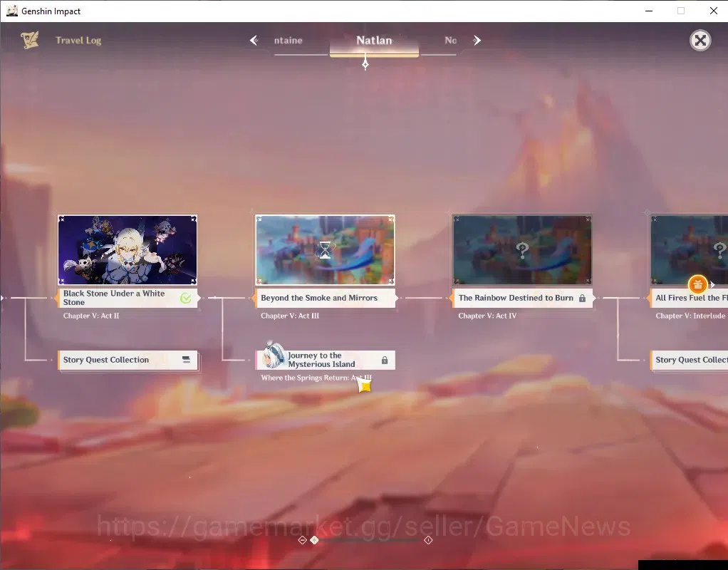Screen dimensions: 728x570
Task: Click lock icon on Journey to Mysterious Island
Action: point(385,360)
